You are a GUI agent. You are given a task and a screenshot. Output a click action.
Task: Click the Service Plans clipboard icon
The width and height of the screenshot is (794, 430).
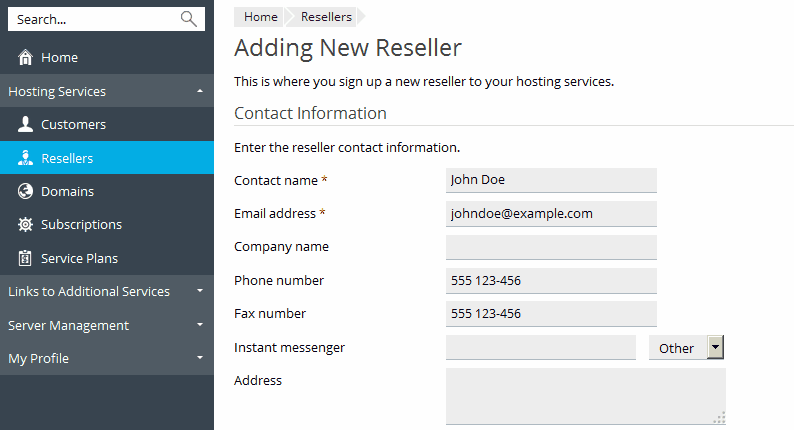tap(25, 258)
